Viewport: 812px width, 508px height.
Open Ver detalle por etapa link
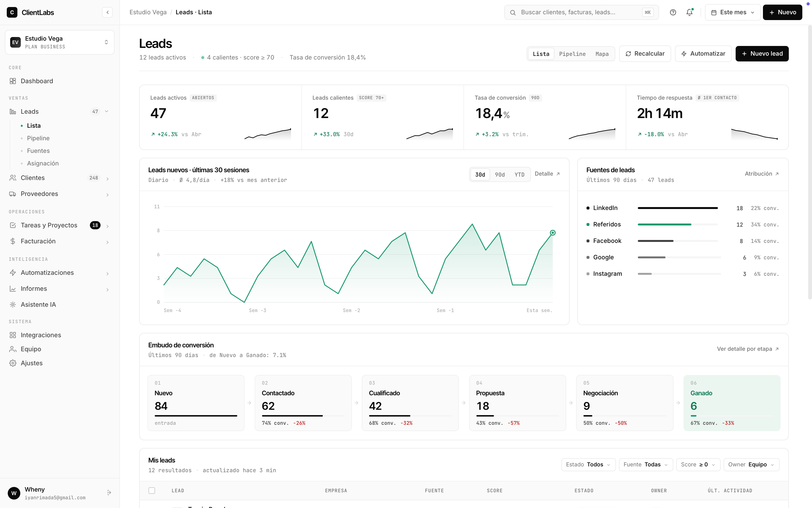748,349
